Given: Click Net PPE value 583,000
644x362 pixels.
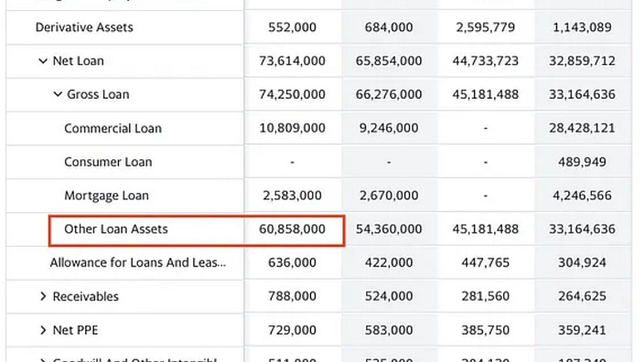Looking at the screenshot, I should [x=389, y=330].
